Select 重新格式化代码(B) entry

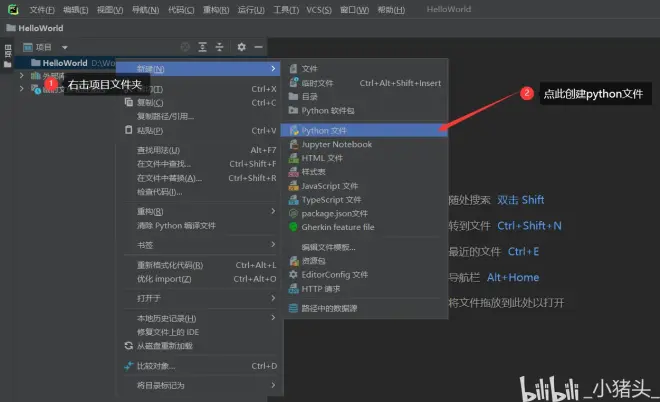click(x=200, y=265)
